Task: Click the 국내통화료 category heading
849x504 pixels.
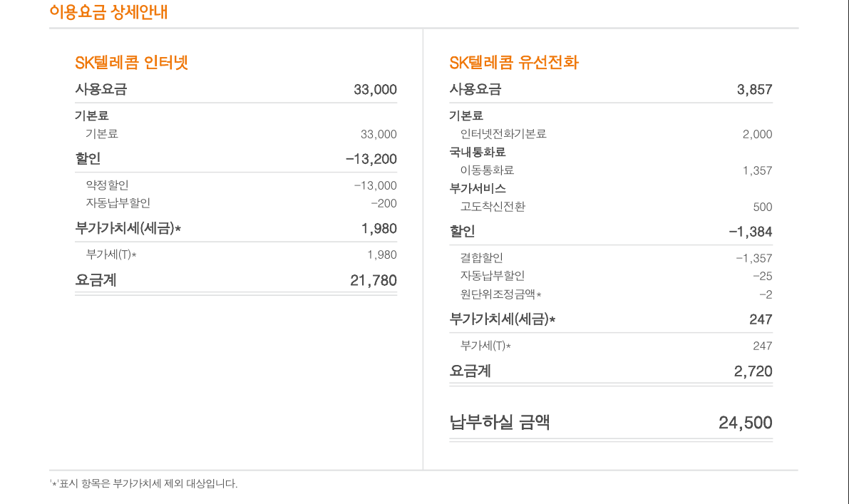Action: [x=477, y=152]
